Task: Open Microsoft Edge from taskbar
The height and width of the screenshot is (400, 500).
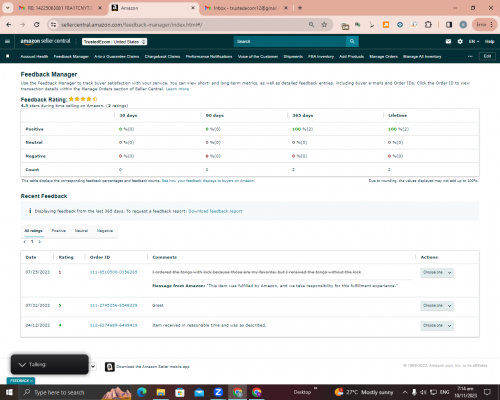Action: point(142,392)
